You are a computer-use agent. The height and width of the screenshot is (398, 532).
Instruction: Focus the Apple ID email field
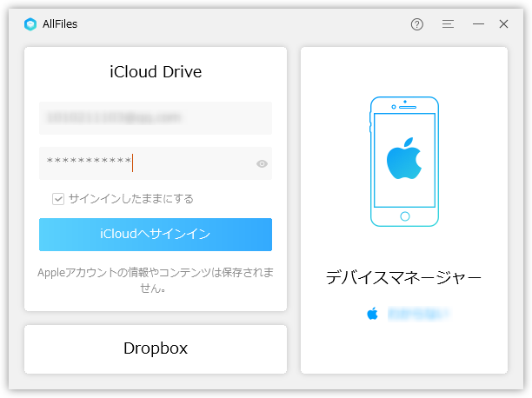pos(156,118)
